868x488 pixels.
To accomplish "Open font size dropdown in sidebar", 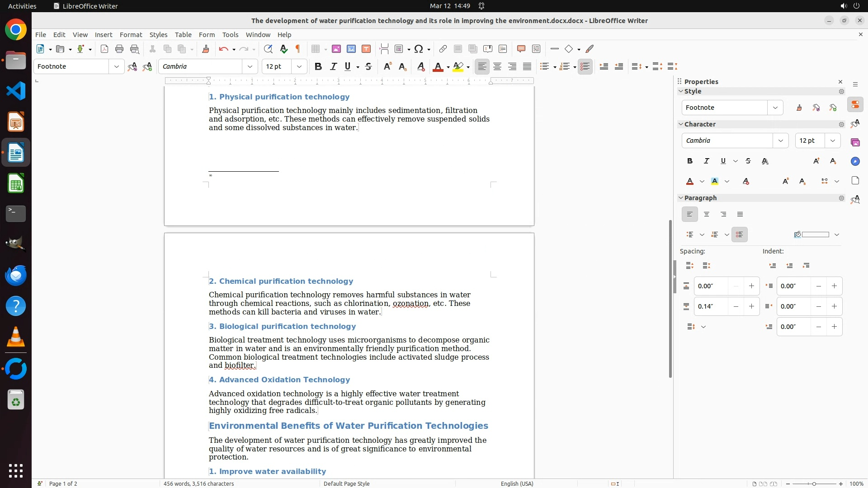I will 833,141.
